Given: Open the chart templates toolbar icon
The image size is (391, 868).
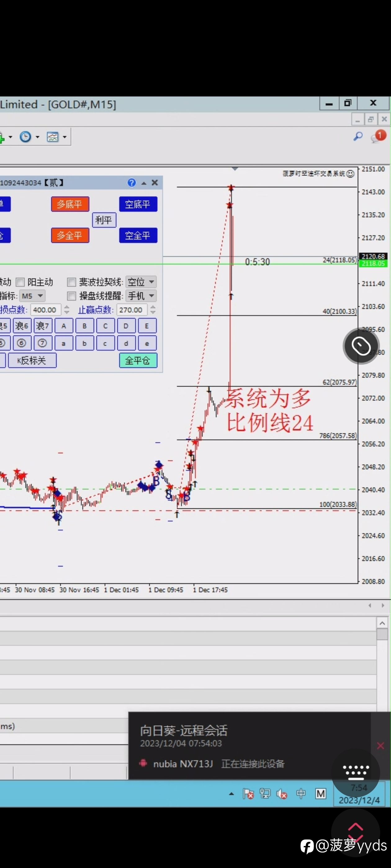Looking at the screenshot, I should 53,137.
